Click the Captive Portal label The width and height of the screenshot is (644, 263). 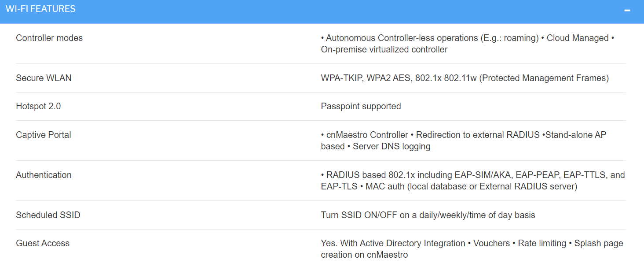44,135
